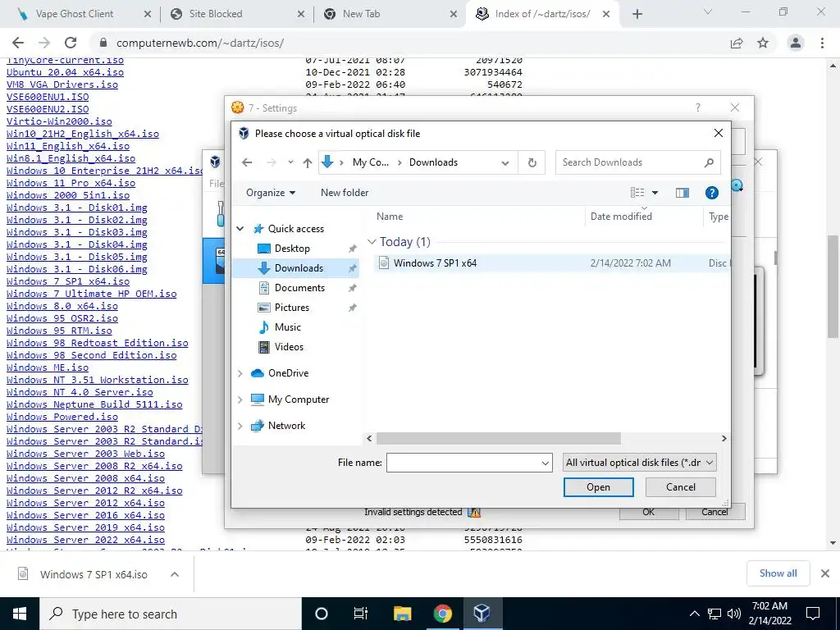Open Ubuntu 20.04 x64.iso link
840x630 pixels.
pyautogui.click(x=65, y=72)
